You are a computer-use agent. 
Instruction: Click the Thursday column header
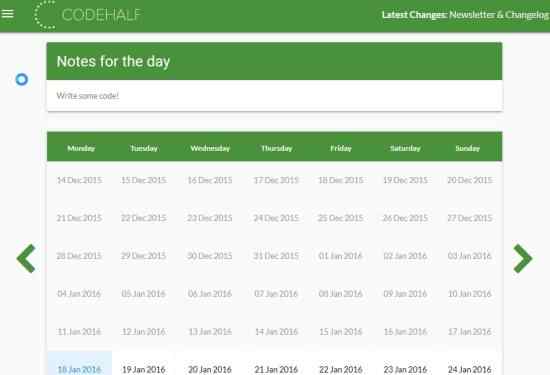(276, 148)
